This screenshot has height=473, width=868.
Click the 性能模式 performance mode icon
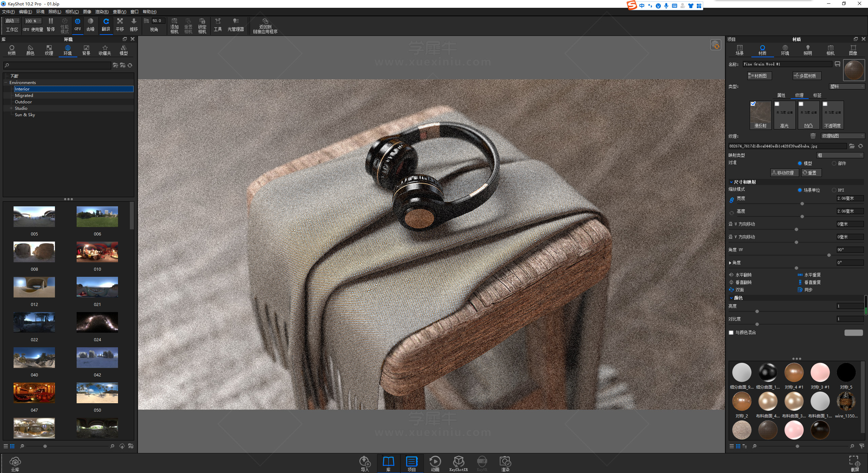coord(64,26)
